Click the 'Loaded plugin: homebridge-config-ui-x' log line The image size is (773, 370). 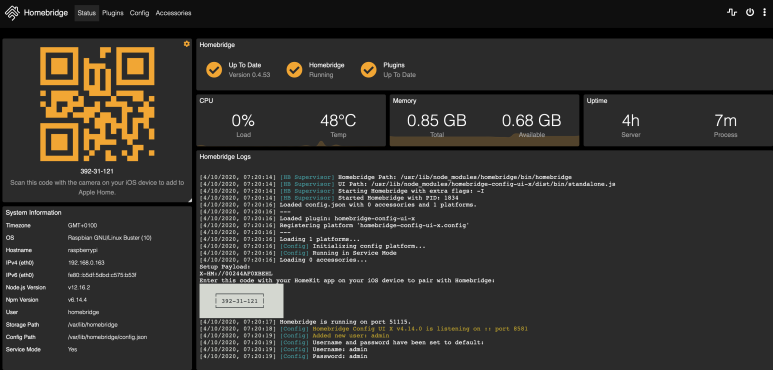[x=307, y=218]
